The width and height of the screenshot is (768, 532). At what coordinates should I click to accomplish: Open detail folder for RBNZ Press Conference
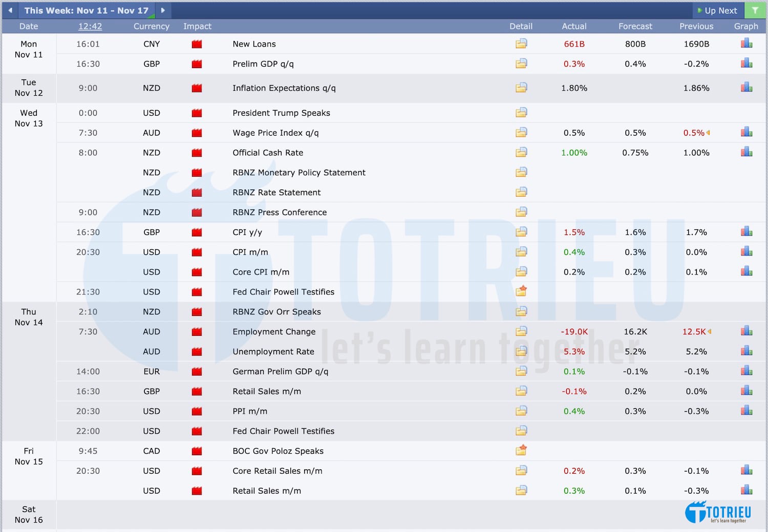[521, 211]
